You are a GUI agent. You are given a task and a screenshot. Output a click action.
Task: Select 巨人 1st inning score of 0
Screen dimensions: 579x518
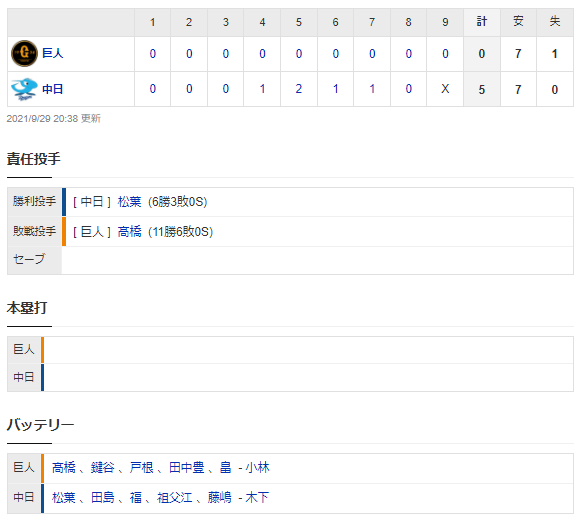pyautogui.click(x=153, y=54)
